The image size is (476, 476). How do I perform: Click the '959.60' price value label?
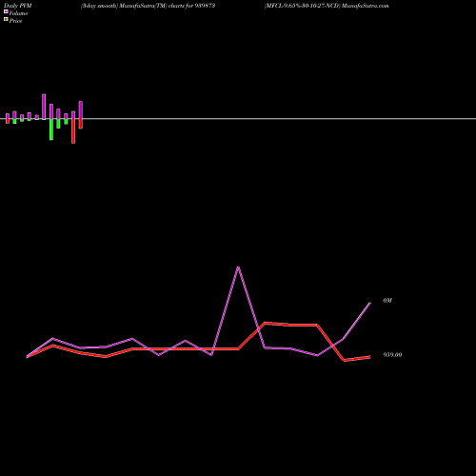pos(392,355)
